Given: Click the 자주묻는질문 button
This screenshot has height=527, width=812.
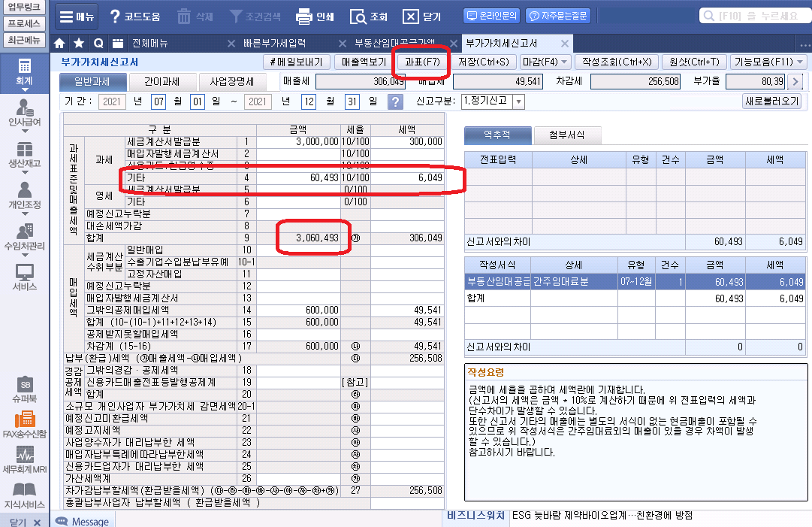Looking at the screenshot, I should [x=558, y=16].
